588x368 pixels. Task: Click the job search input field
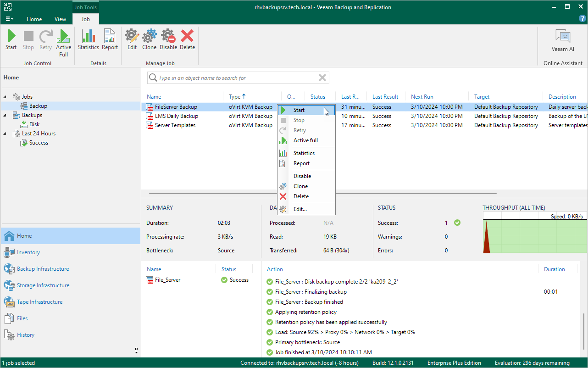tap(238, 78)
